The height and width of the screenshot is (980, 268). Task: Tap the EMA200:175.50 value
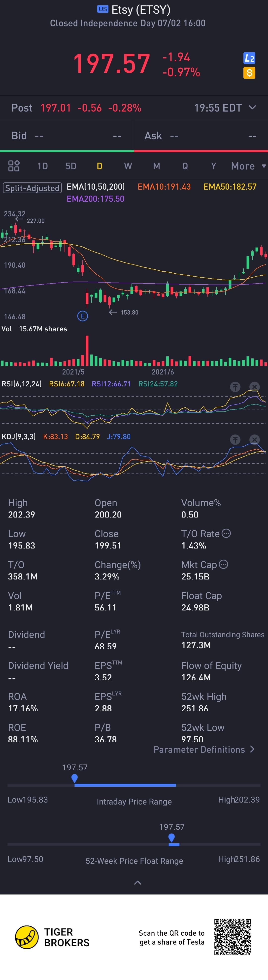point(96,199)
